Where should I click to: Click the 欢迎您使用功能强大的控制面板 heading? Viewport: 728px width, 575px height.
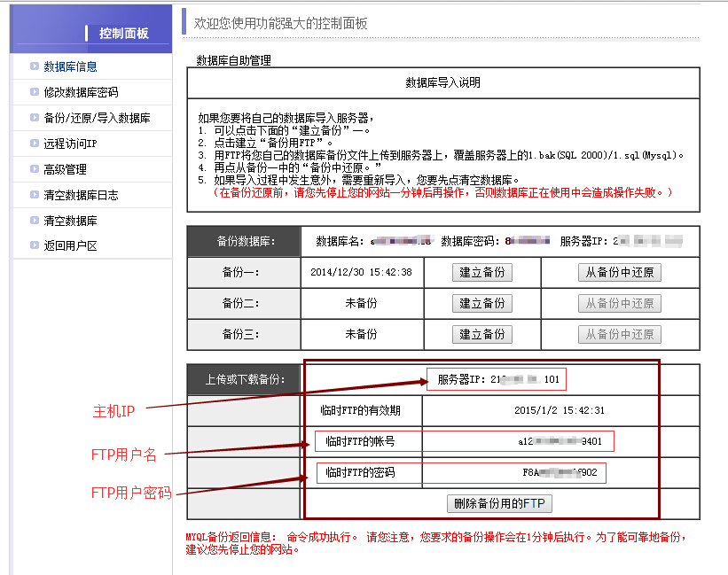click(280, 23)
